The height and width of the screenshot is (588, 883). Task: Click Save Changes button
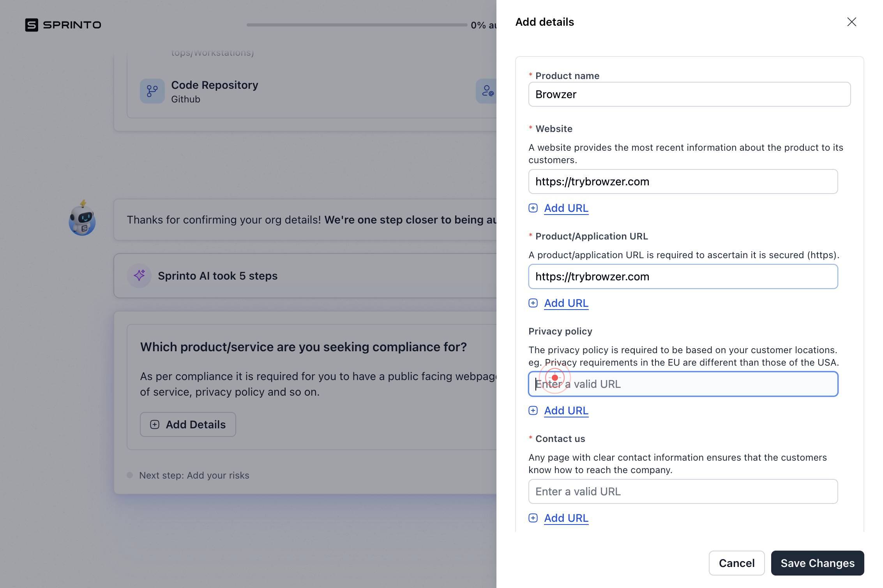[818, 563]
